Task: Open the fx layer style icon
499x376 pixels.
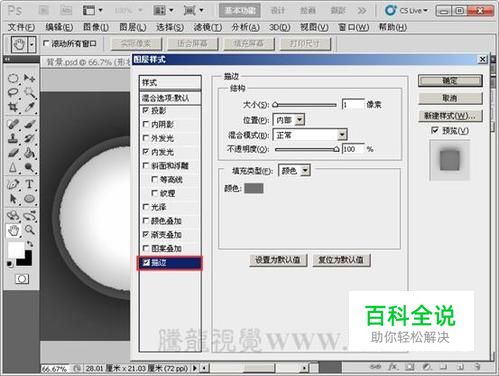Action: (x=393, y=367)
